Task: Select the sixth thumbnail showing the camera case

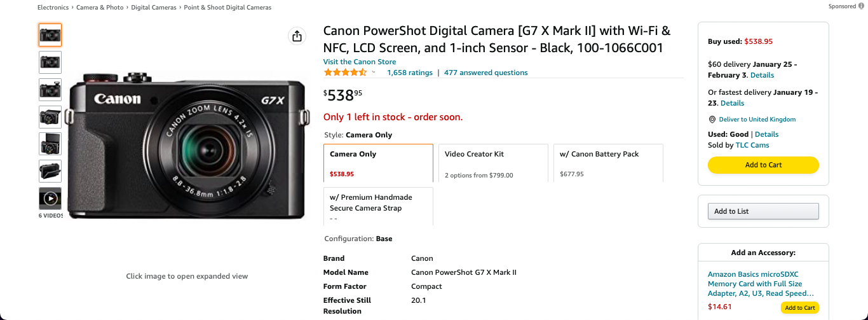Action: (50, 171)
